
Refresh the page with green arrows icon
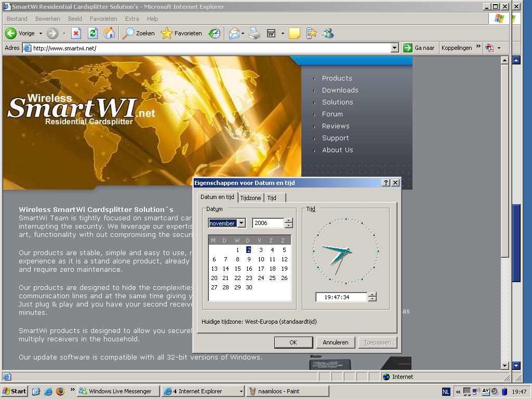tap(92, 33)
